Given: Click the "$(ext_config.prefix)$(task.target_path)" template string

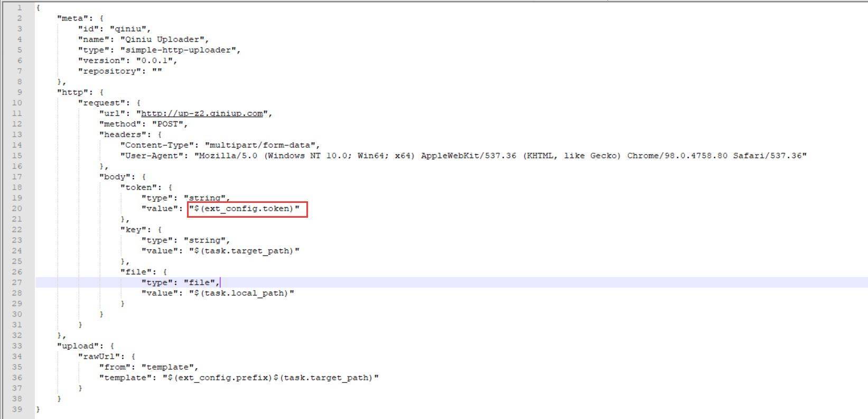Looking at the screenshot, I should [x=270, y=378].
